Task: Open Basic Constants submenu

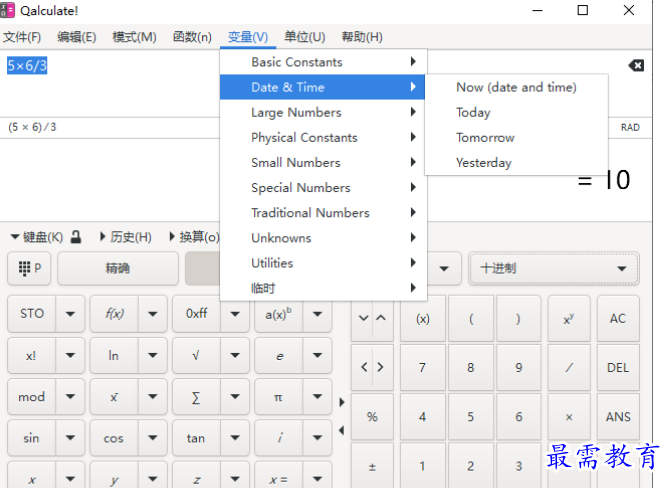Action: coord(322,62)
